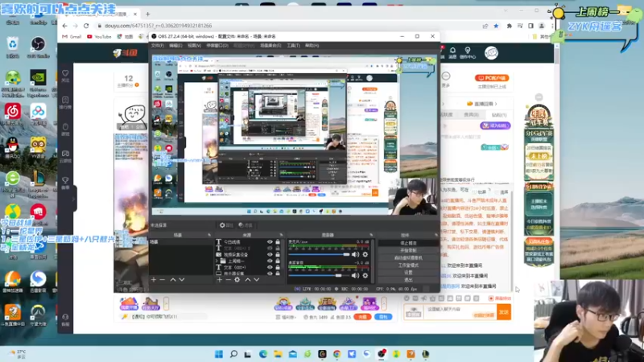Open the Douyu notification bell icon
644x362 pixels.
[x=452, y=51]
